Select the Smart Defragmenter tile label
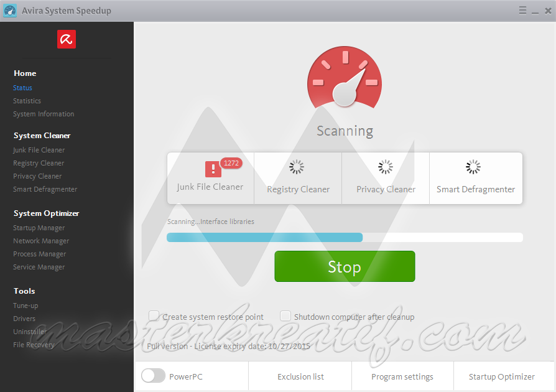556x392 pixels. 476,189
